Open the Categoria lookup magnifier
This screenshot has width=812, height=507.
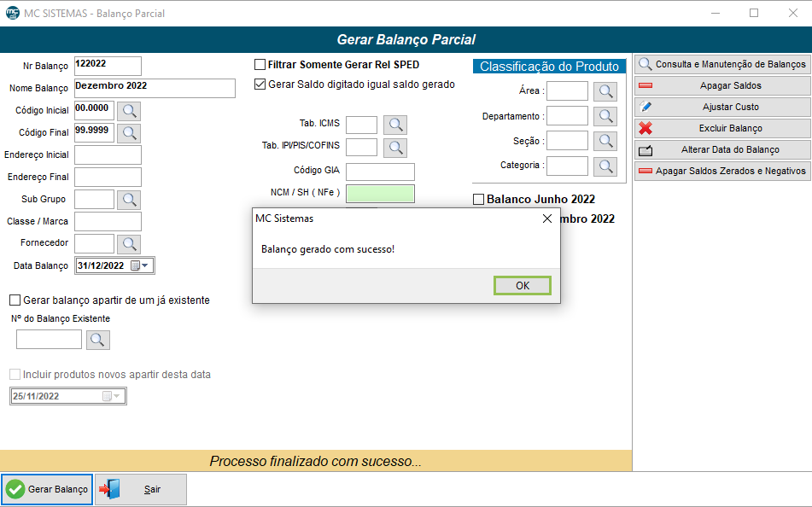(x=605, y=166)
